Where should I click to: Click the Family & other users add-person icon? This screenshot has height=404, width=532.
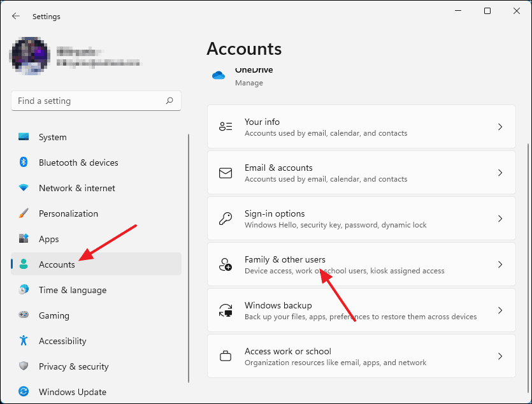click(226, 264)
